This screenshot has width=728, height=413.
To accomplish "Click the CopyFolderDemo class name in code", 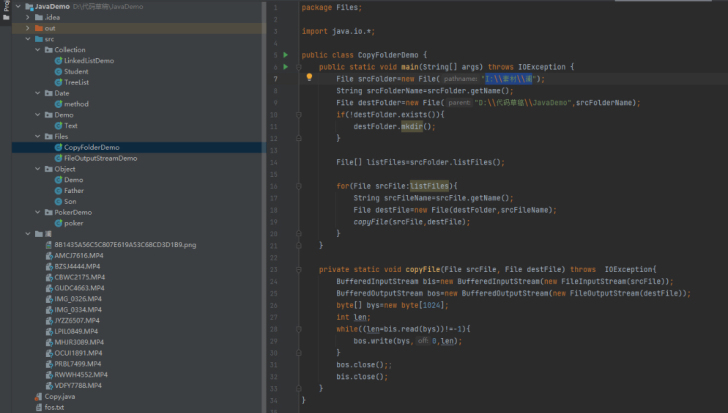I will [x=388, y=55].
